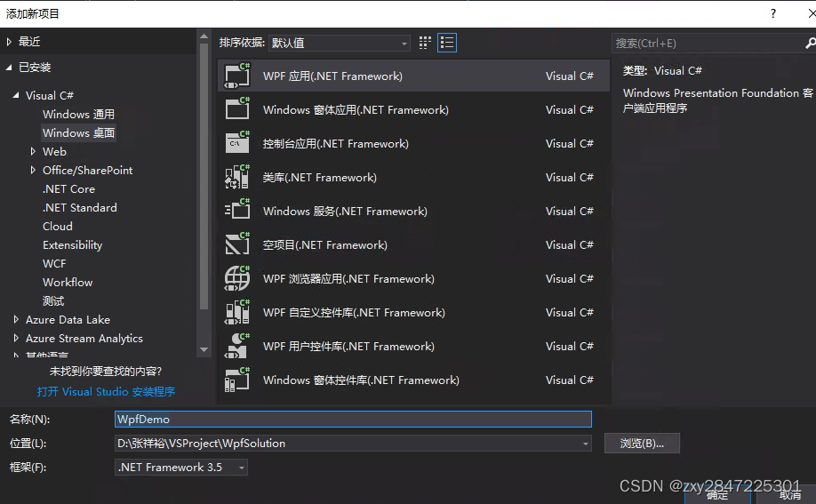
Task: Choose WPF 用户控件库(.NET Framework) row text
Action: tap(348, 347)
